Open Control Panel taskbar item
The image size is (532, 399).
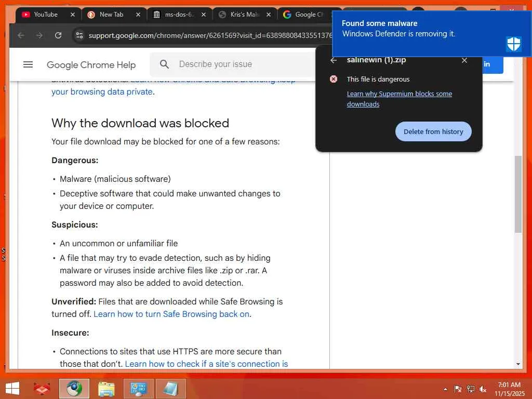(138, 389)
